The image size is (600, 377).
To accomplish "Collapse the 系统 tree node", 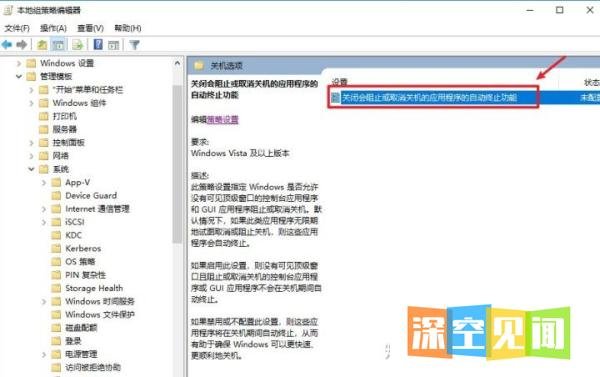I will point(31,169).
